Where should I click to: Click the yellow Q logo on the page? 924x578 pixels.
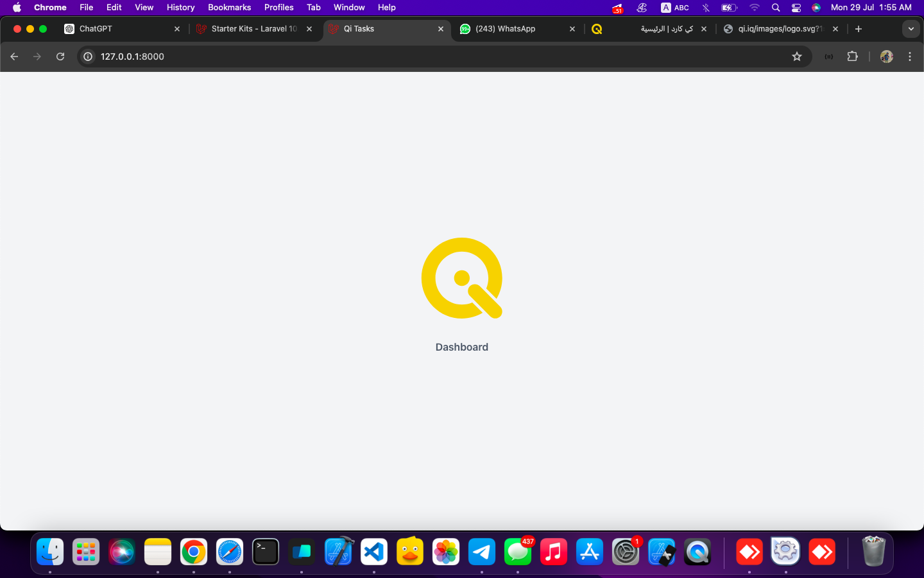[462, 278]
